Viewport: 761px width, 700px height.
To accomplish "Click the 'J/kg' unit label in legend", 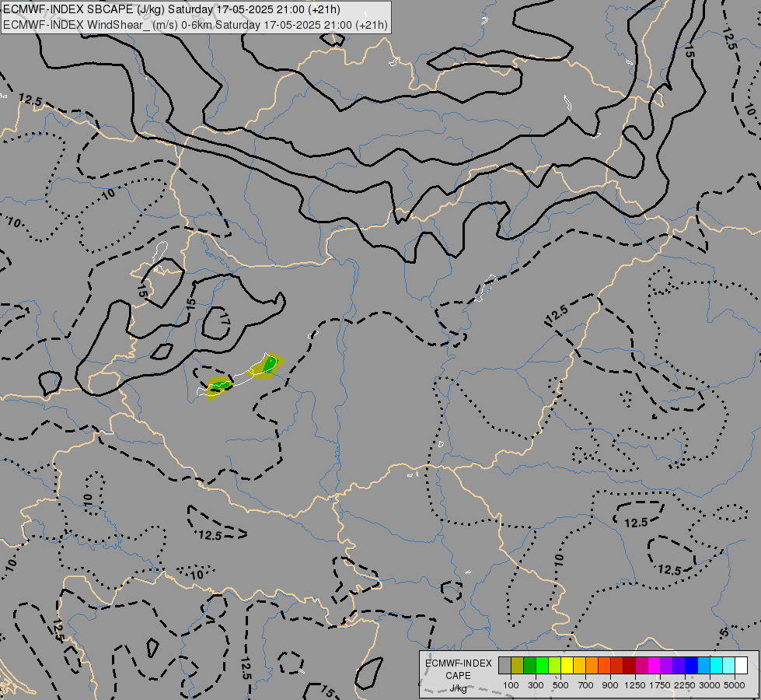I will pyautogui.click(x=458, y=689).
